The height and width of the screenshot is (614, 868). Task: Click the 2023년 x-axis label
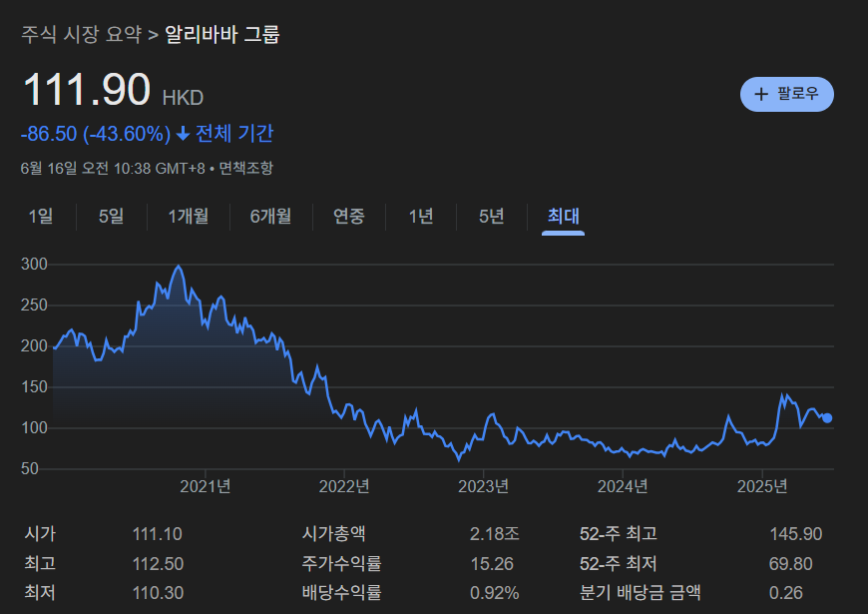(x=483, y=486)
